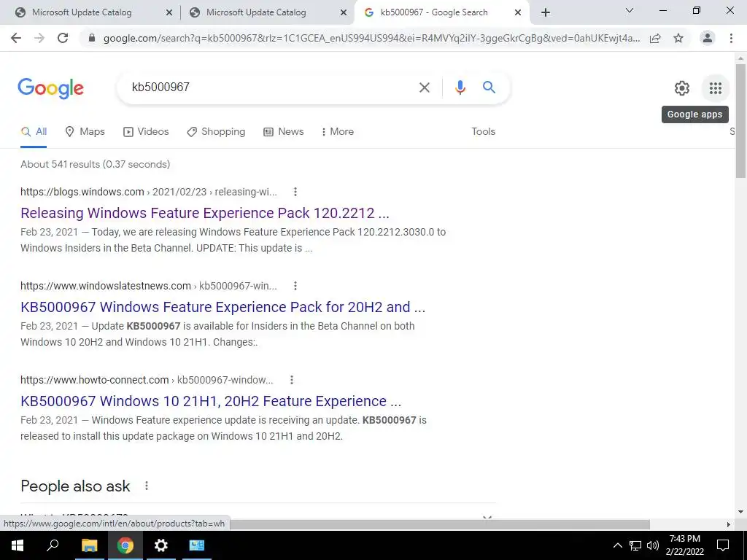Close the first Microsoft Update Catalog tab

tap(169, 13)
